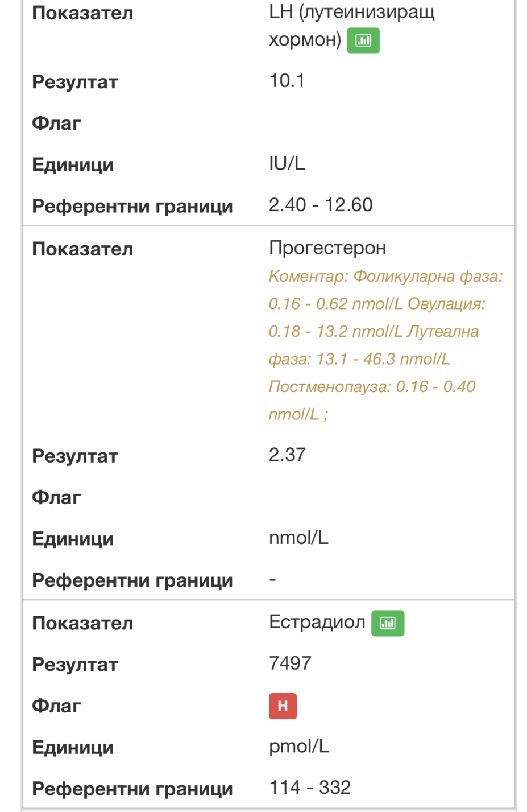Viewport: 527px width, 812px height.
Task: Click the Флаг label beside the H badge
Action: 56,706
